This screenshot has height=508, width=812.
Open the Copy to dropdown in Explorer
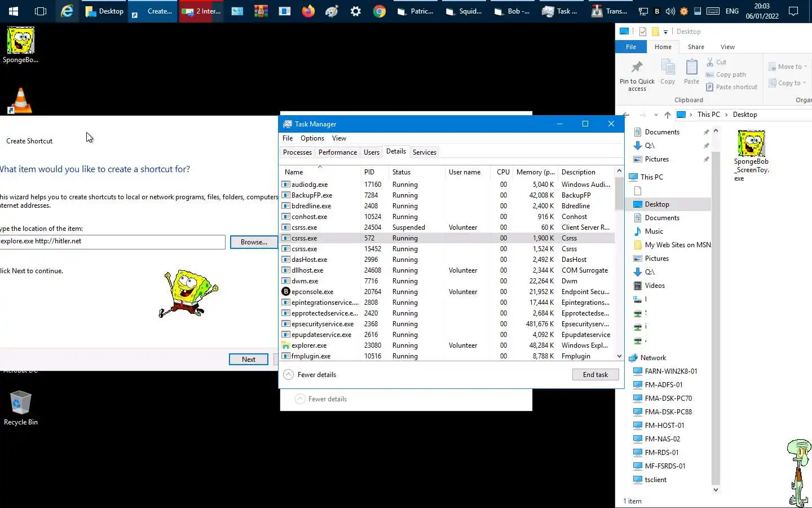787,83
